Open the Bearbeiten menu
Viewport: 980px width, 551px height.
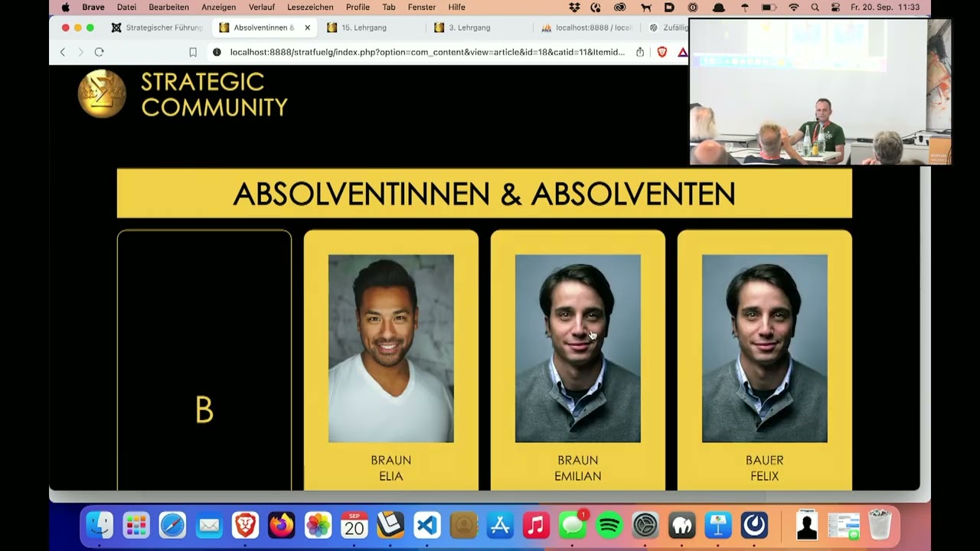click(169, 8)
